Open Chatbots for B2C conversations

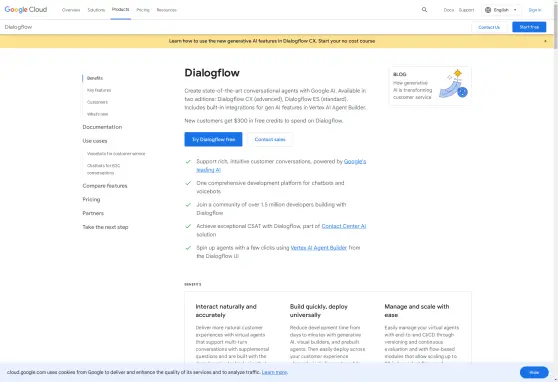[x=104, y=169]
